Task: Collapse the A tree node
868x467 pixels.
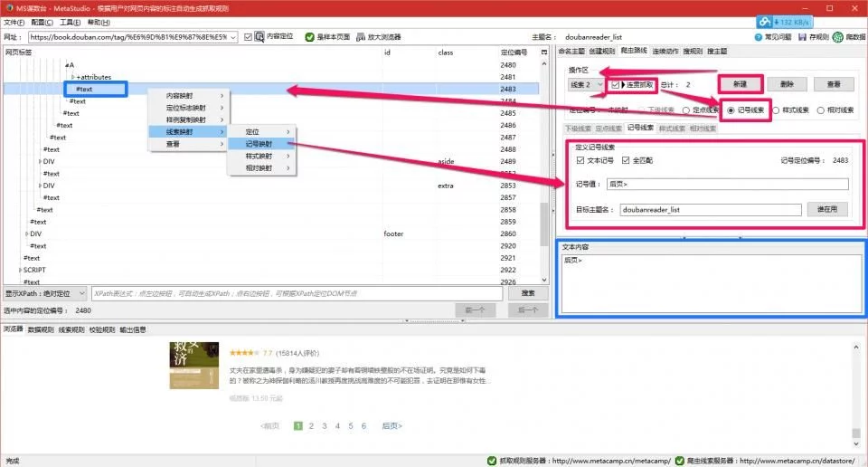Action: (66, 65)
